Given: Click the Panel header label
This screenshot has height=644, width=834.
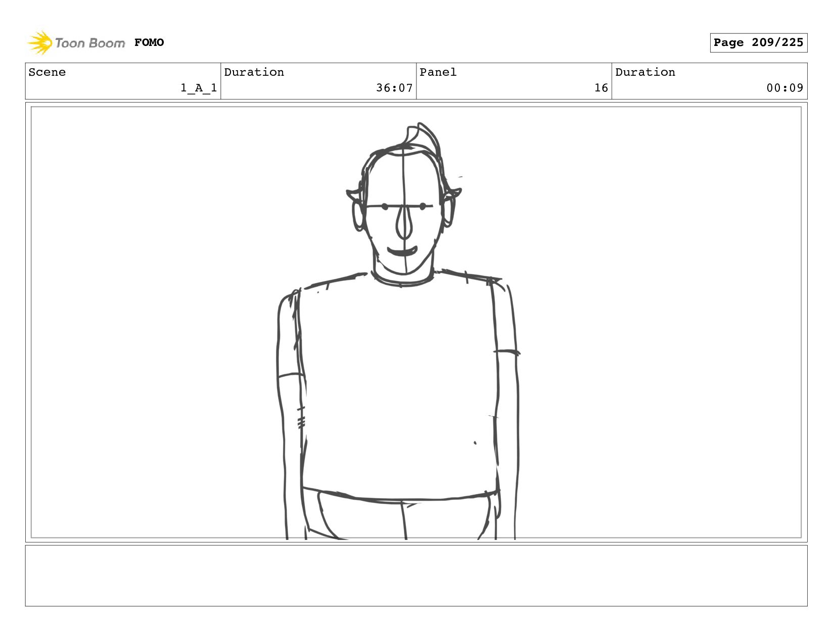Looking at the screenshot, I should (438, 72).
